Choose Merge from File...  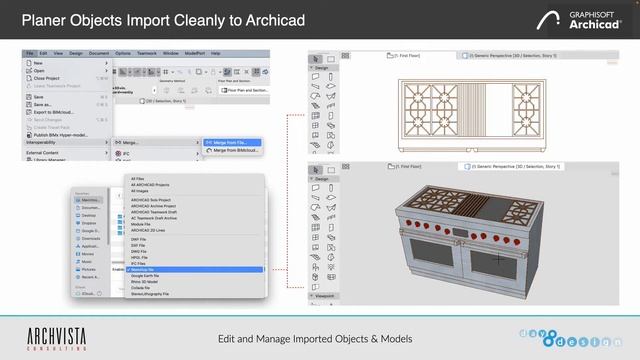[232, 142]
